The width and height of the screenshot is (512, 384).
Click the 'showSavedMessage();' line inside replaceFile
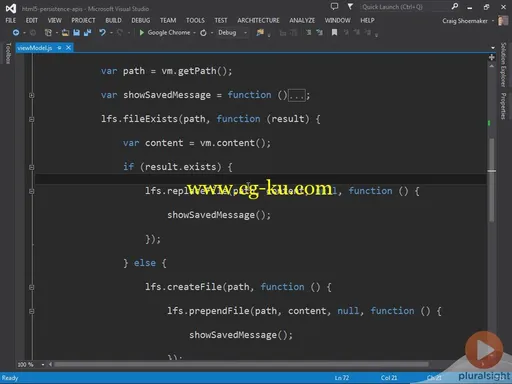(x=219, y=215)
